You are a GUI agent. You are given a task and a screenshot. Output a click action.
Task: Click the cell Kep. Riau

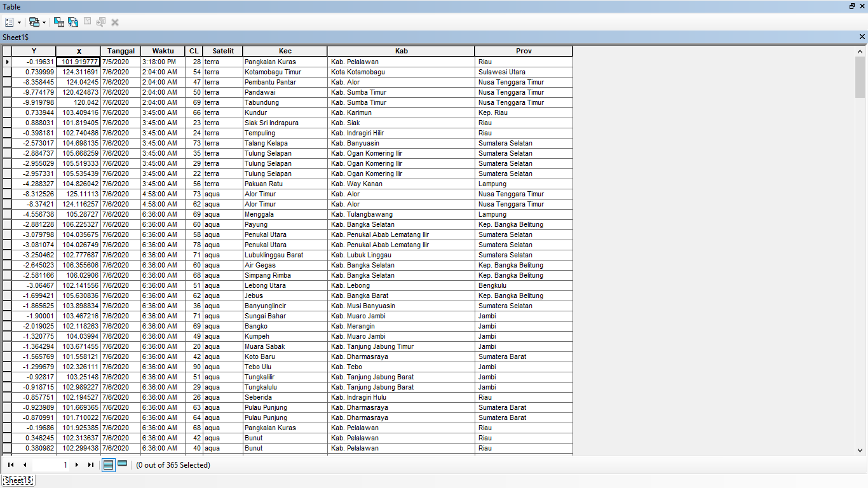coord(524,112)
